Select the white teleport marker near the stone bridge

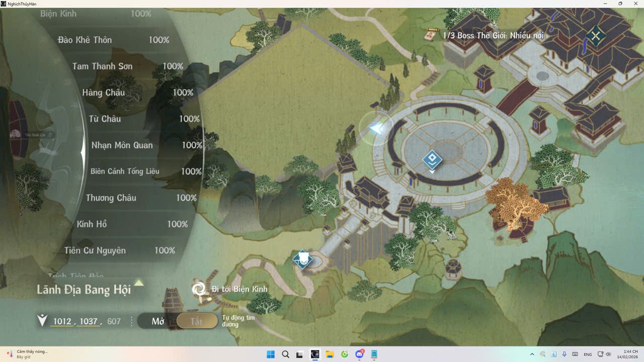coord(302,259)
